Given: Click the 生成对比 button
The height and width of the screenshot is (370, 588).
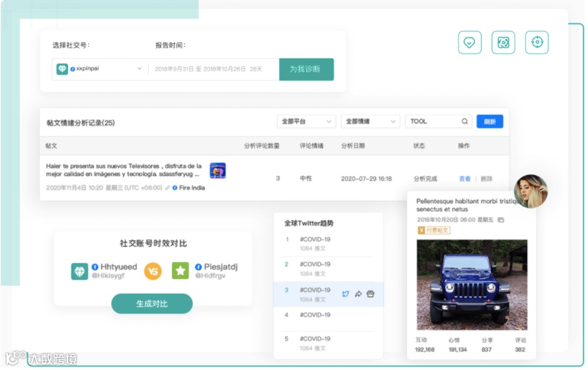Looking at the screenshot, I should point(152,304).
